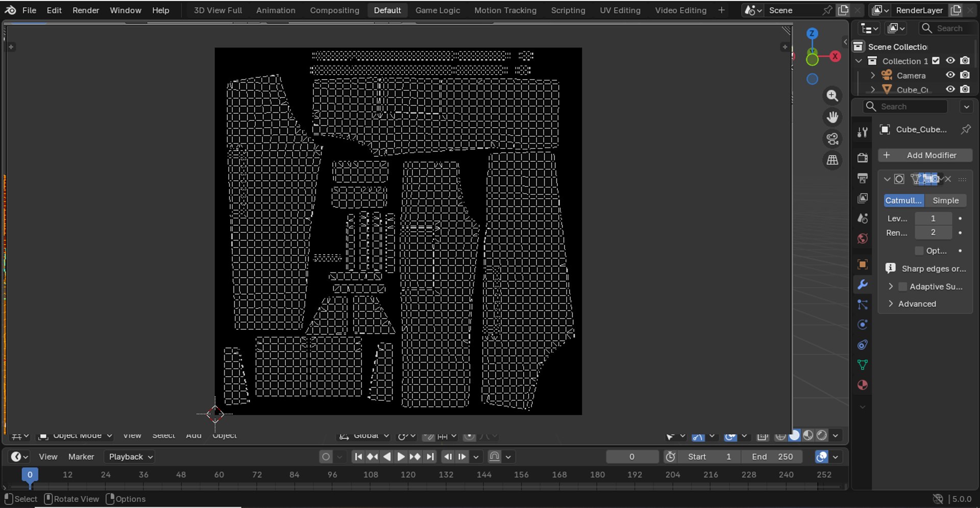
Task: Switch to the Scripting workspace tab
Action: 568,10
